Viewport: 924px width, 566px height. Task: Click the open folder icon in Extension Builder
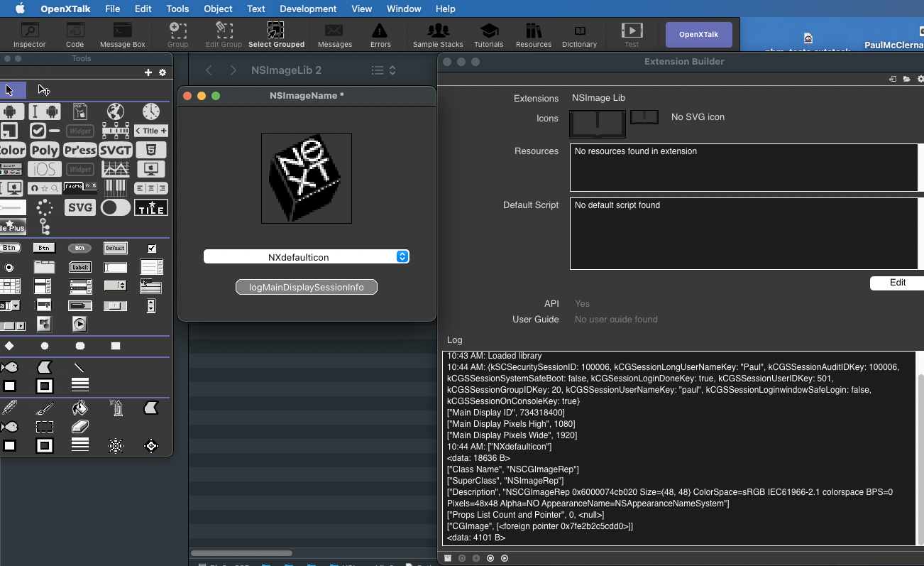[x=906, y=79]
